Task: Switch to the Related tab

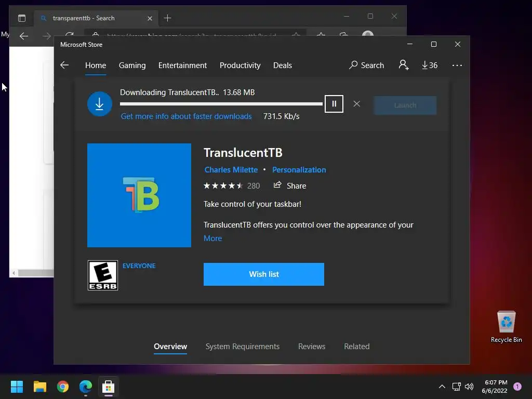Action: pyautogui.click(x=357, y=347)
